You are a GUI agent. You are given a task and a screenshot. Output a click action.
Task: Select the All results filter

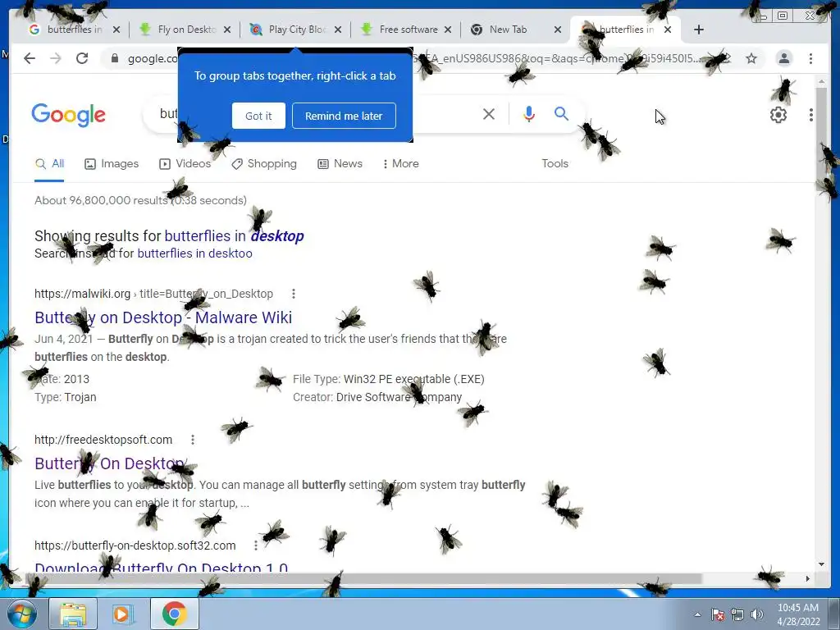(x=49, y=164)
